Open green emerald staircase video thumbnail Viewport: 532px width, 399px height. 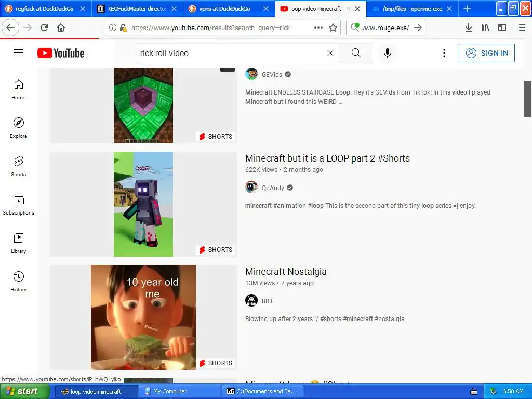coord(143,105)
